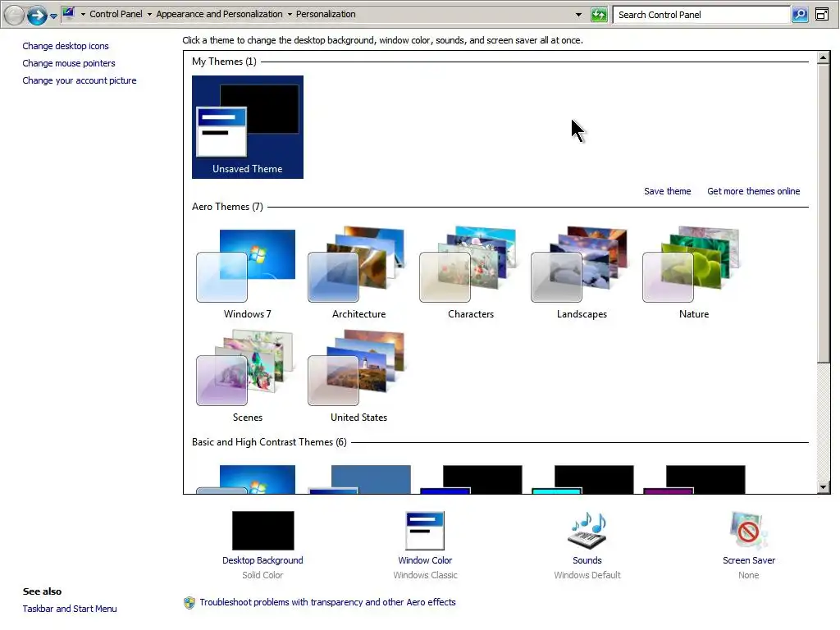Screen dimensions: 840x630
Task: Click the Window Color text link
Action: point(425,560)
